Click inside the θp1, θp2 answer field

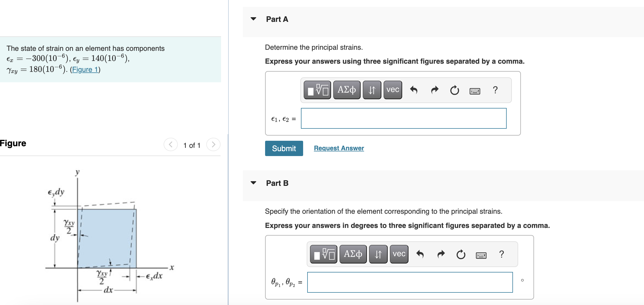(410, 282)
